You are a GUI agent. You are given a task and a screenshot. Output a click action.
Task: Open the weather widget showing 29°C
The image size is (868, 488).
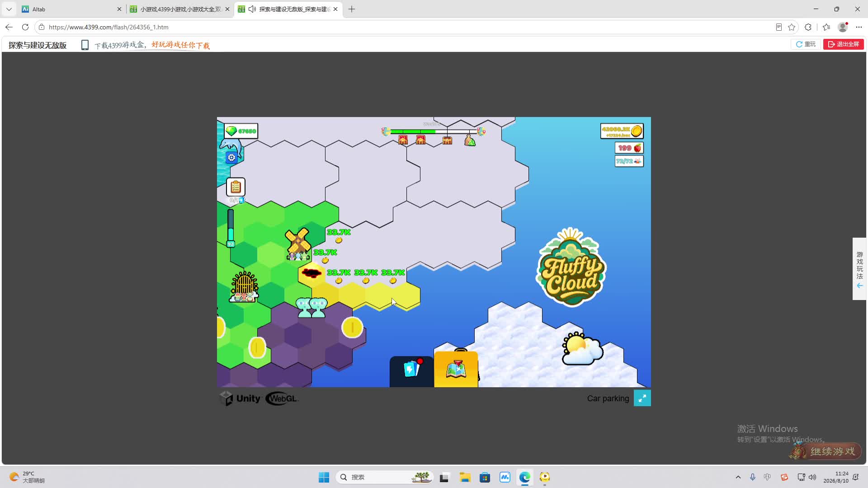27,477
